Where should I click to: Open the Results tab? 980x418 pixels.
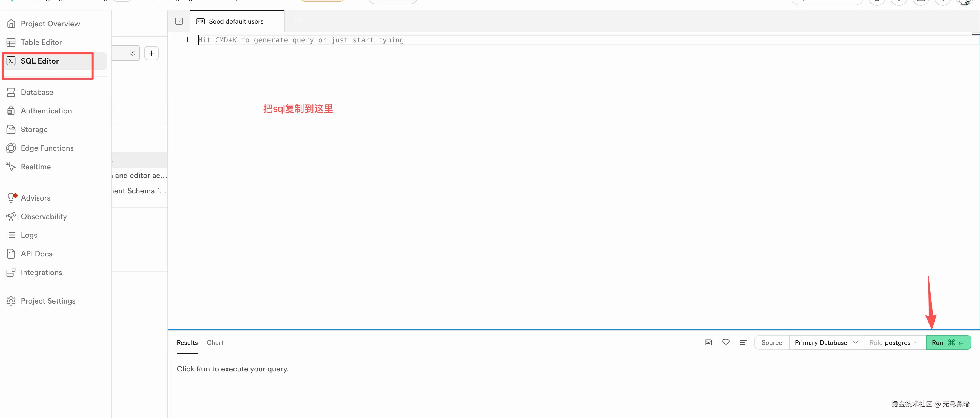click(x=187, y=342)
